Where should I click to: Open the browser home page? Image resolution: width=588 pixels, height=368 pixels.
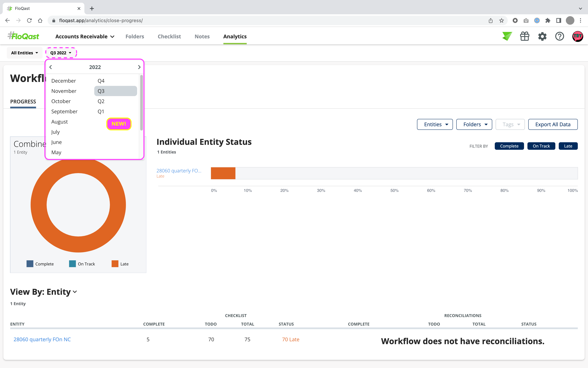pos(40,20)
